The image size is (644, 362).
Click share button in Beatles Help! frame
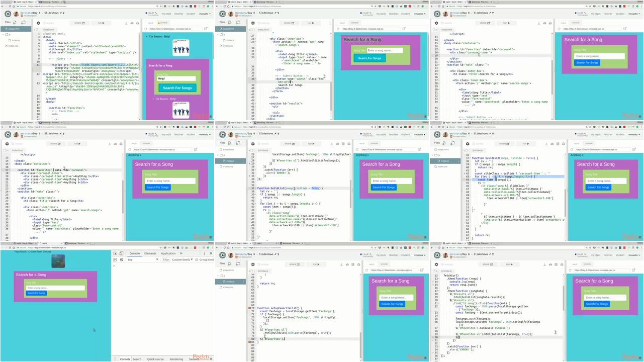(79, 23)
